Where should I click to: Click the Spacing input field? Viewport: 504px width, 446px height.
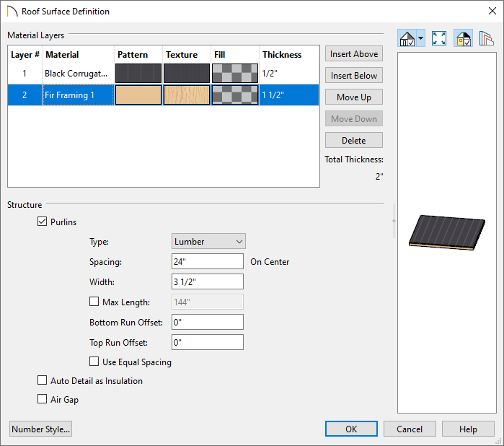point(208,262)
